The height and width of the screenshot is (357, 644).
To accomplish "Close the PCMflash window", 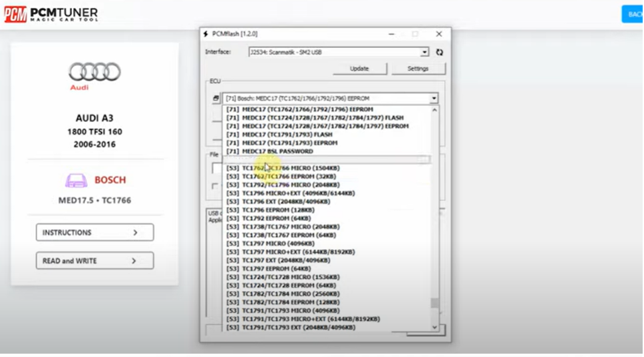I will point(439,34).
